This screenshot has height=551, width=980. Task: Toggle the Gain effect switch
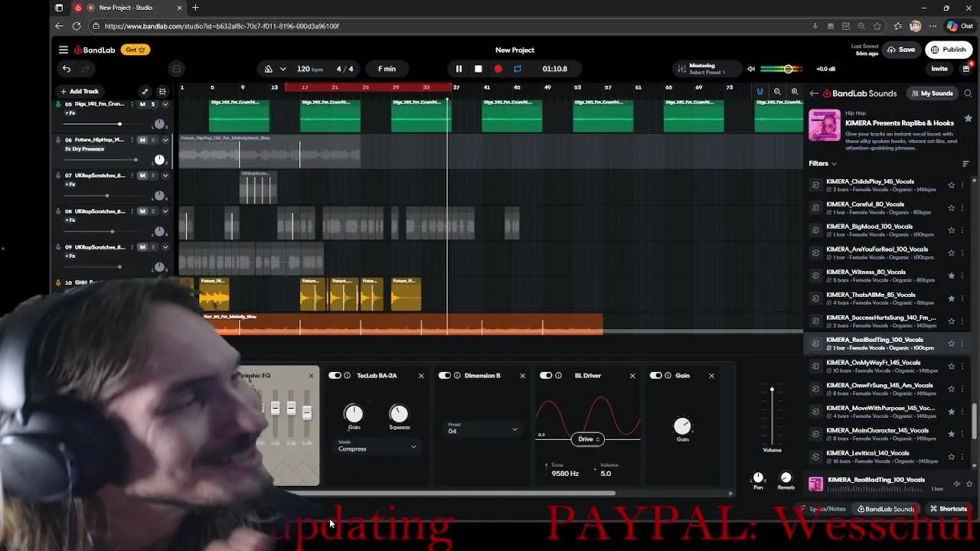pos(655,376)
